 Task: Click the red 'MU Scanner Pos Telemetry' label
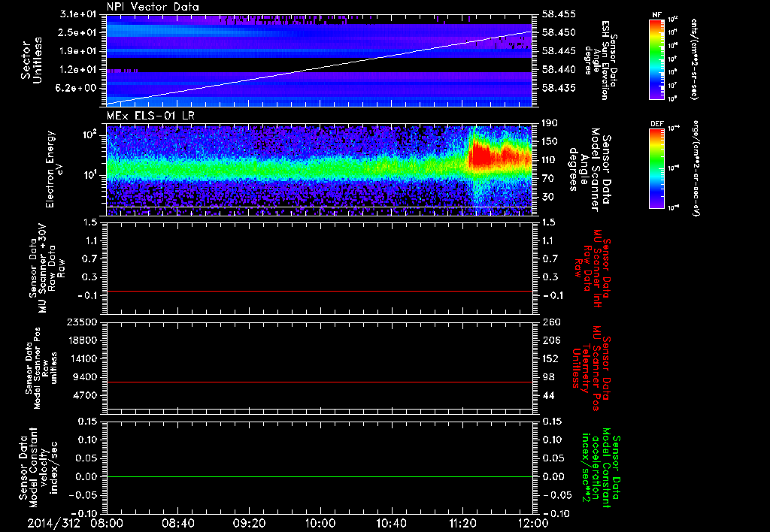592,368
